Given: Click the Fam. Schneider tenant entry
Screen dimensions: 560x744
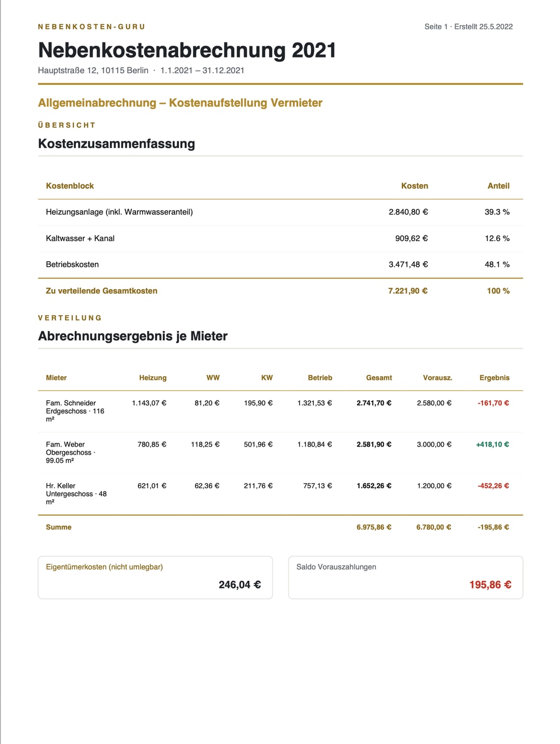Looking at the screenshot, I should point(75,411).
